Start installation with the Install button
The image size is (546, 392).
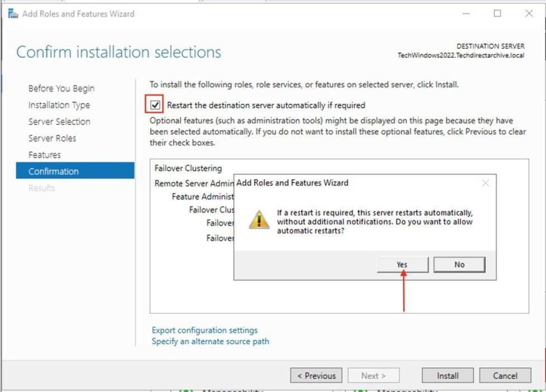point(447,376)
